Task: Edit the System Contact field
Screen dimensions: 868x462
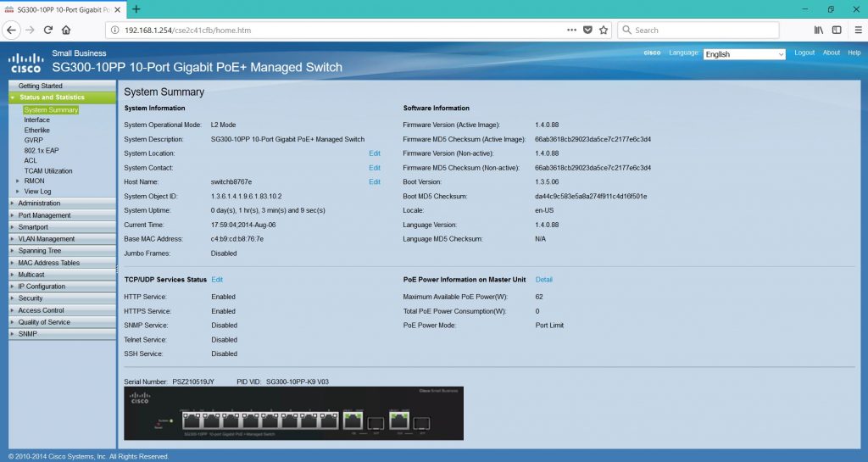Action: 375,168
